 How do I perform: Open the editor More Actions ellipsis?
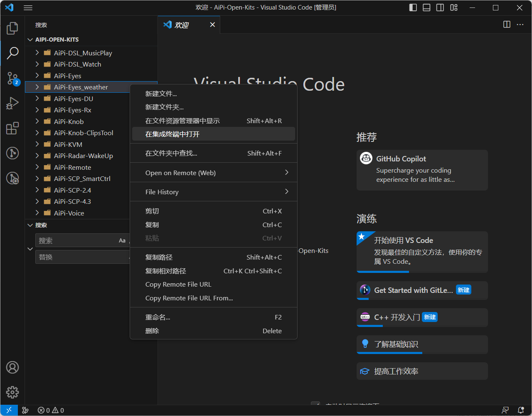pyautogui.click(x=520, y=25)
